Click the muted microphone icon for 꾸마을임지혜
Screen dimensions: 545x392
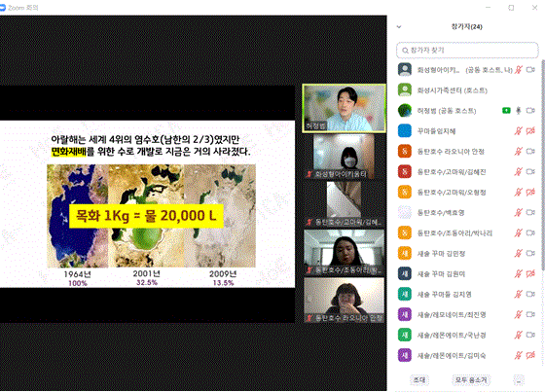tap(518, 131)
